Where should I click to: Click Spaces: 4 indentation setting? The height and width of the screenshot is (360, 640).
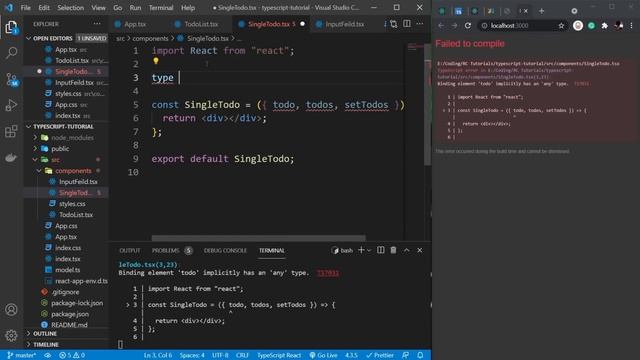coord(192,355)
